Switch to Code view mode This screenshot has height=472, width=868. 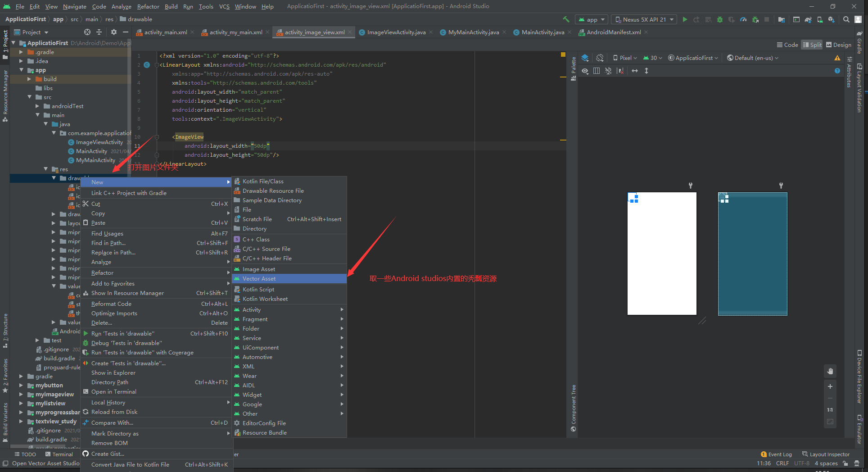787,45
